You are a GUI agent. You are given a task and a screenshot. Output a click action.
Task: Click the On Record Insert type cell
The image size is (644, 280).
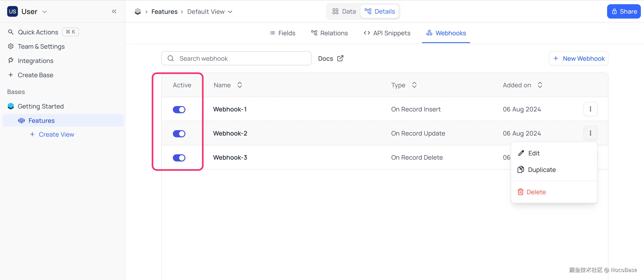[416, 109]
